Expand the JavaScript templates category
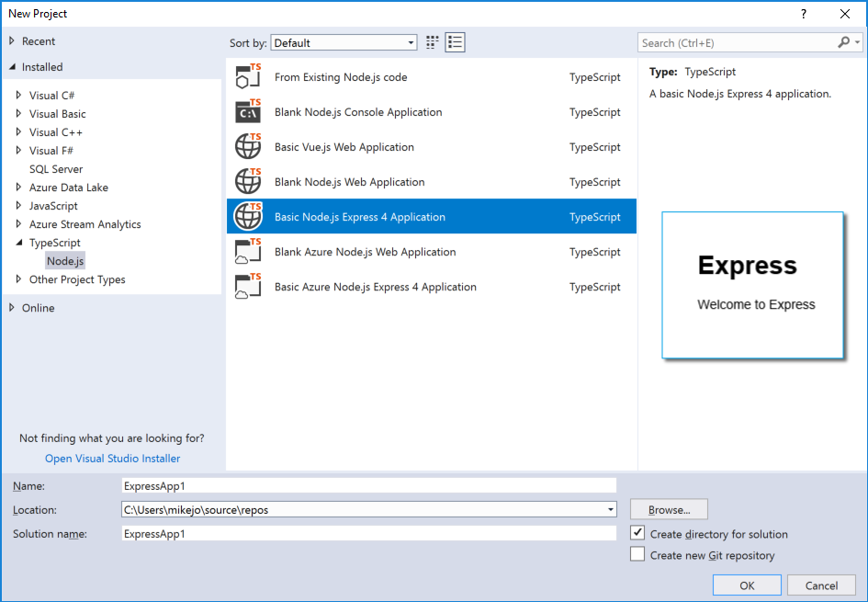This screenshot has width=868, height=602. click(x=18, y=205)
